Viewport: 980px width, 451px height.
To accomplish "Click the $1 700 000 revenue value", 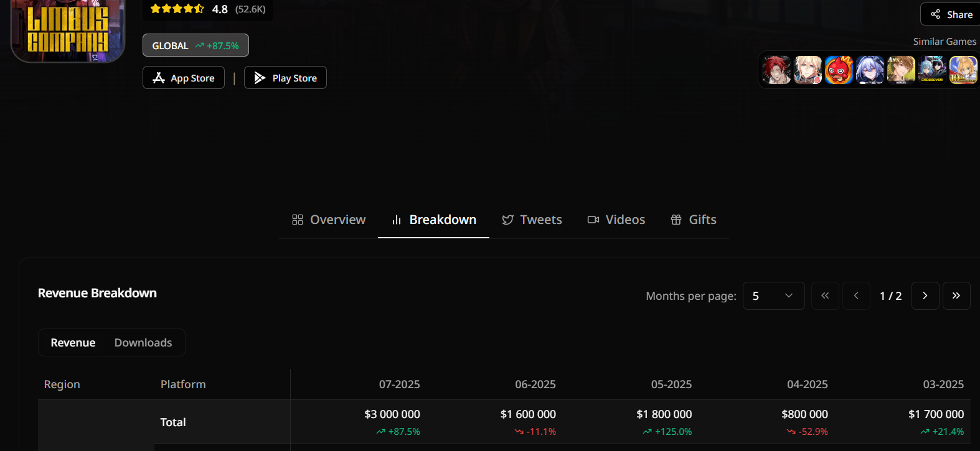I will point(936,414).
